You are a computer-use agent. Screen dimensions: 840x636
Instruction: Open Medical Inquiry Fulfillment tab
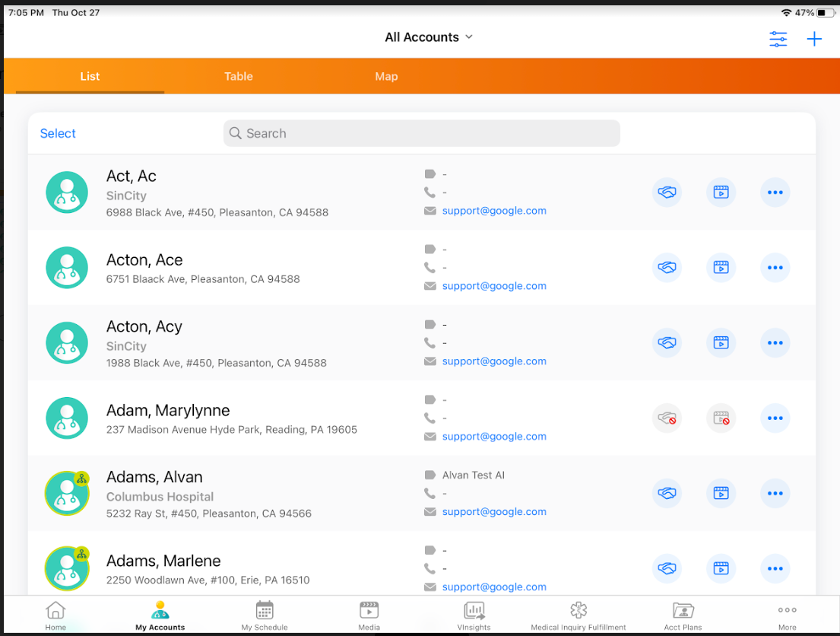[578, 615]
